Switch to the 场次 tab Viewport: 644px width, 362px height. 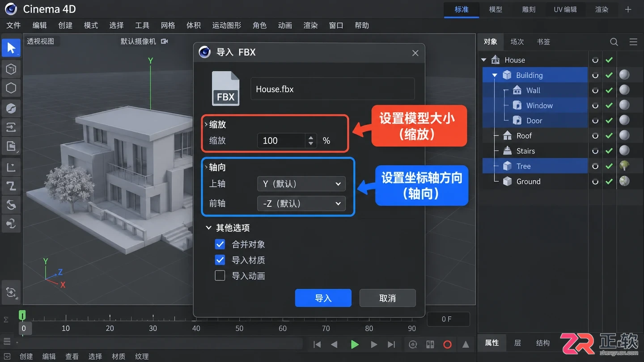coord(517,42)
